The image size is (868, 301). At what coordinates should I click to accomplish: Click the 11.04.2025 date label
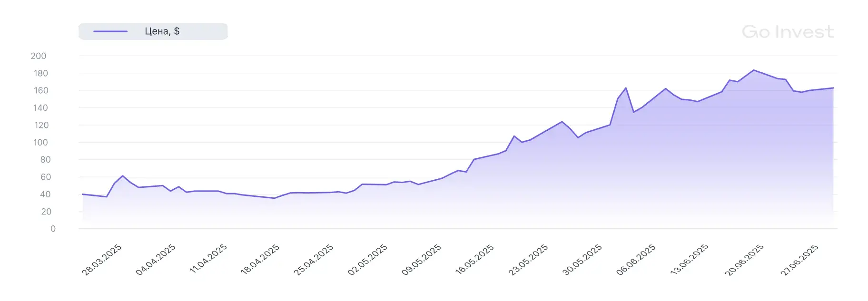(208, 260)
